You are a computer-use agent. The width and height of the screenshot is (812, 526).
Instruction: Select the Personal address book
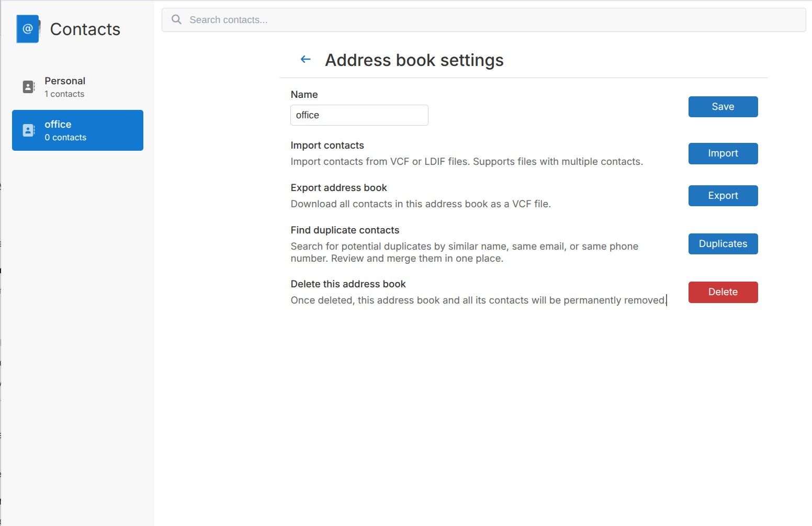point(77,87)
